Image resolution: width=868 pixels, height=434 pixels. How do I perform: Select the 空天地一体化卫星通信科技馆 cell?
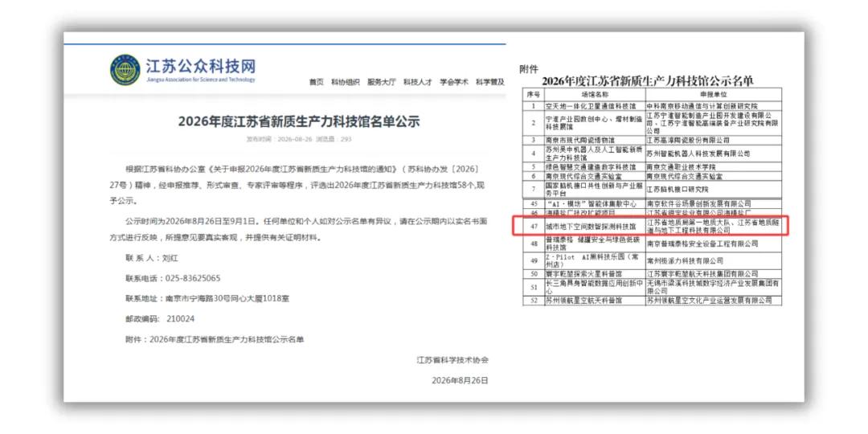point(594,106)
